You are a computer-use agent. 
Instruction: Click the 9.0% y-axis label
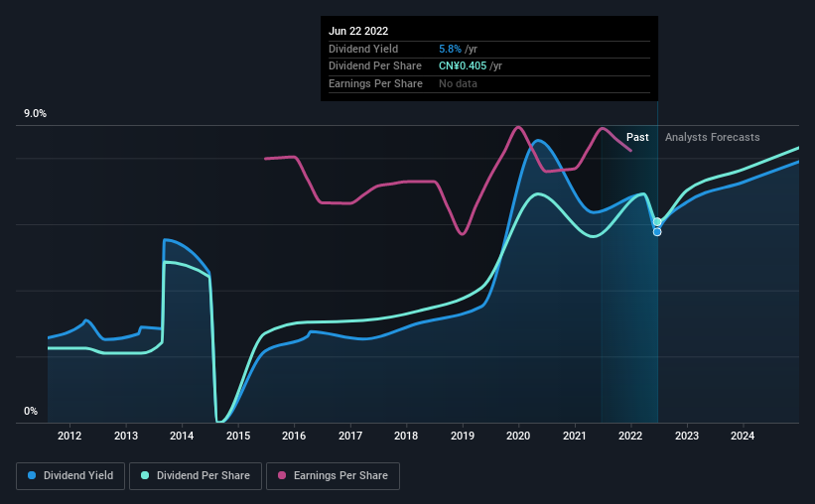[35, 114]
